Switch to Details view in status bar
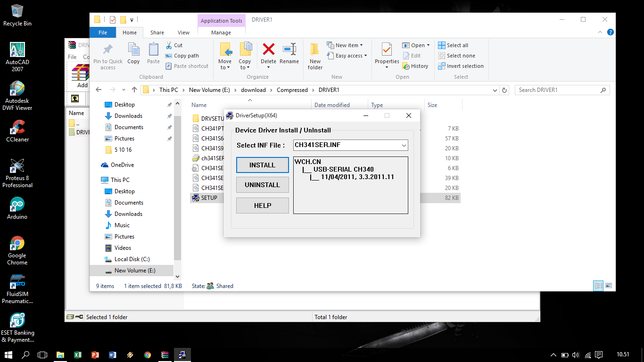The width and height of the screenshot is (644, 362). pos(599,286)
